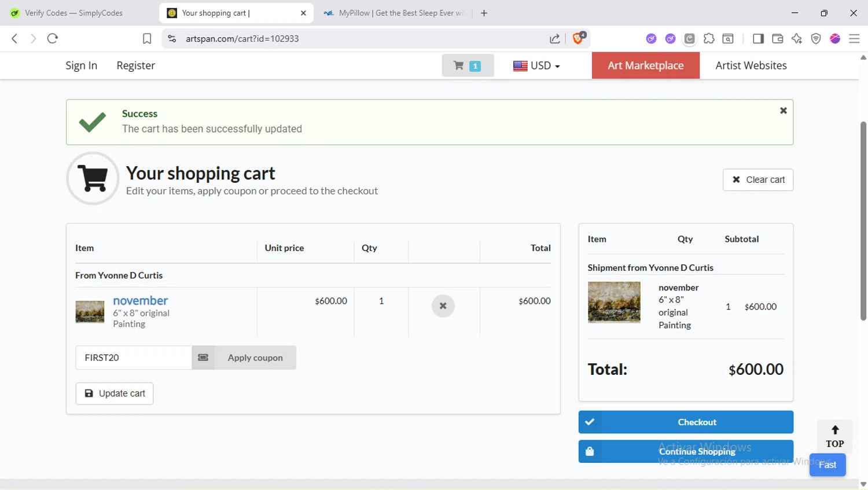Viewport: 868px width, 490px height.
Task: Click the coupon ticket icon
Action: pos(203,358)
